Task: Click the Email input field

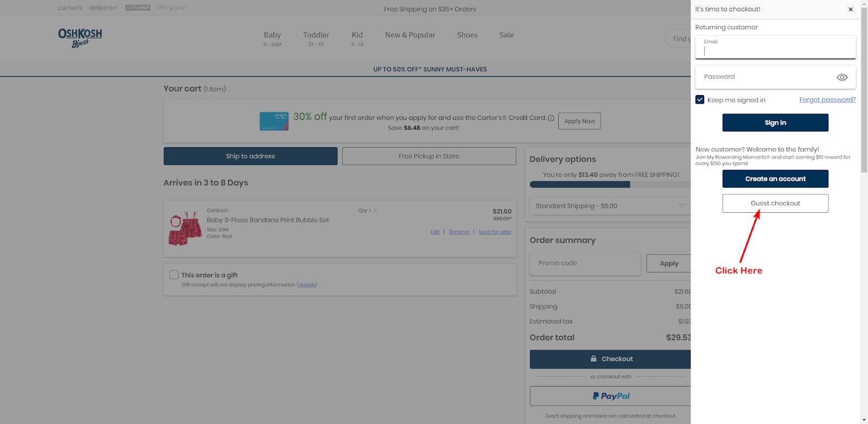Action: click(775, 47)
